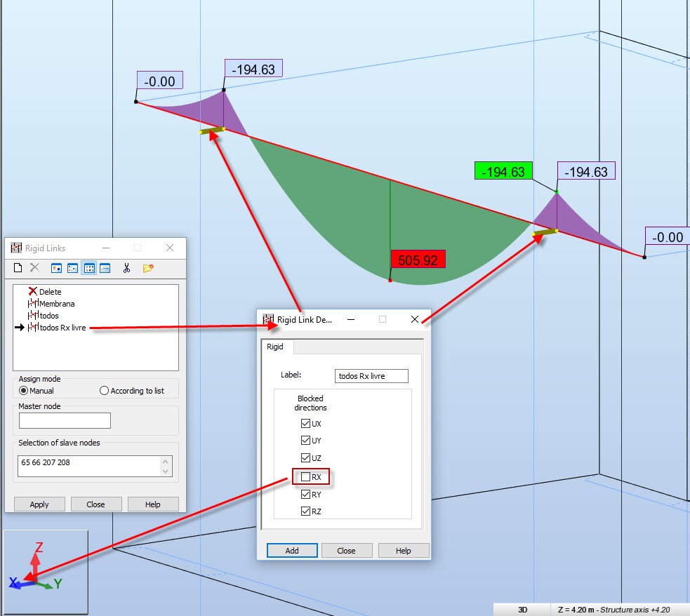Image resolution: width=690 pixels, height=616 pixels.
Task: Enable the RX blocked direction
Action: 305,476
